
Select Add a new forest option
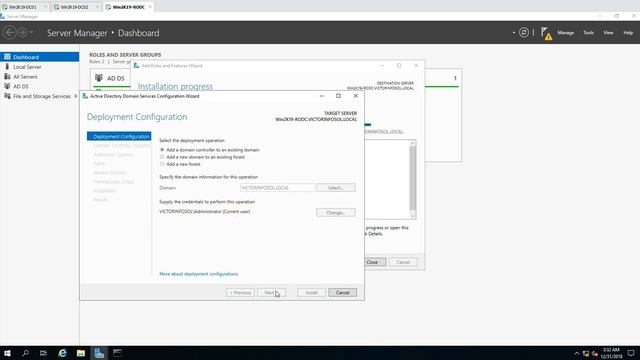pyautogui.click(x=162, y=164)
